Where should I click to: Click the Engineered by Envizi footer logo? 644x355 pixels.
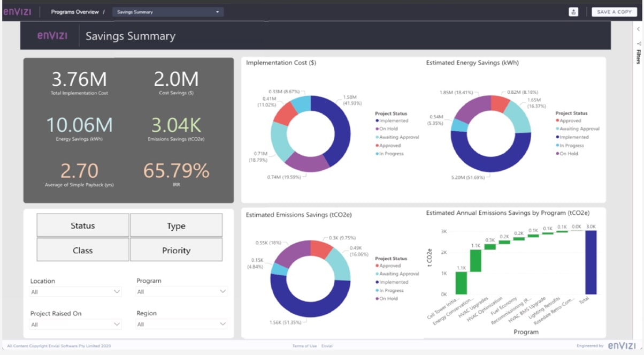(x=622, y=346)
